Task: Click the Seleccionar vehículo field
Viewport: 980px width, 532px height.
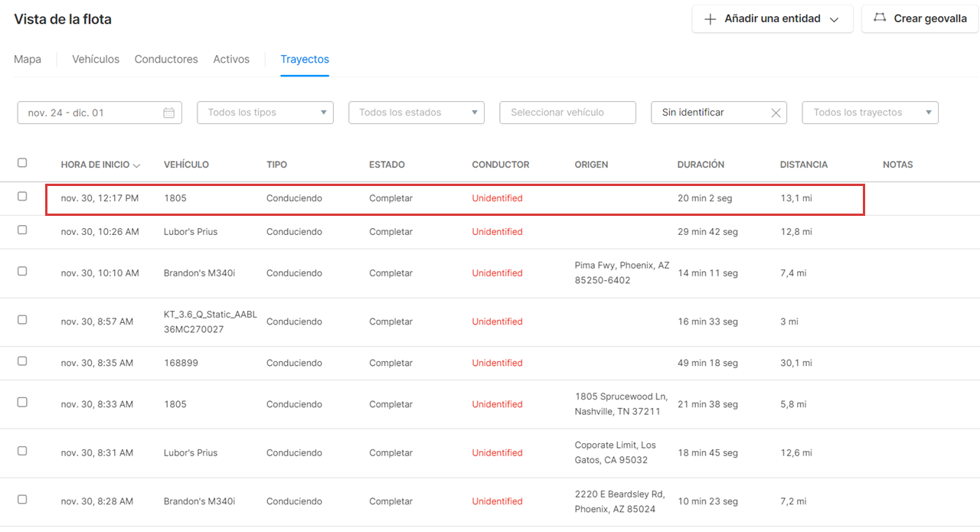Action: pos(568,113)
